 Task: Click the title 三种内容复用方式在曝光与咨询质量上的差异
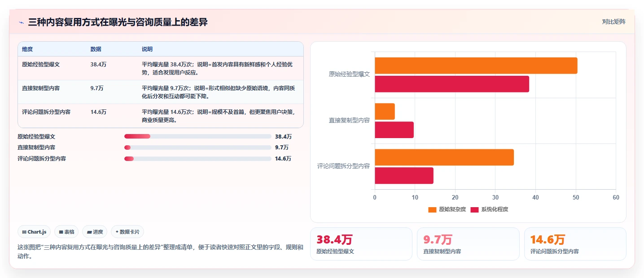(x=118, y=22)
